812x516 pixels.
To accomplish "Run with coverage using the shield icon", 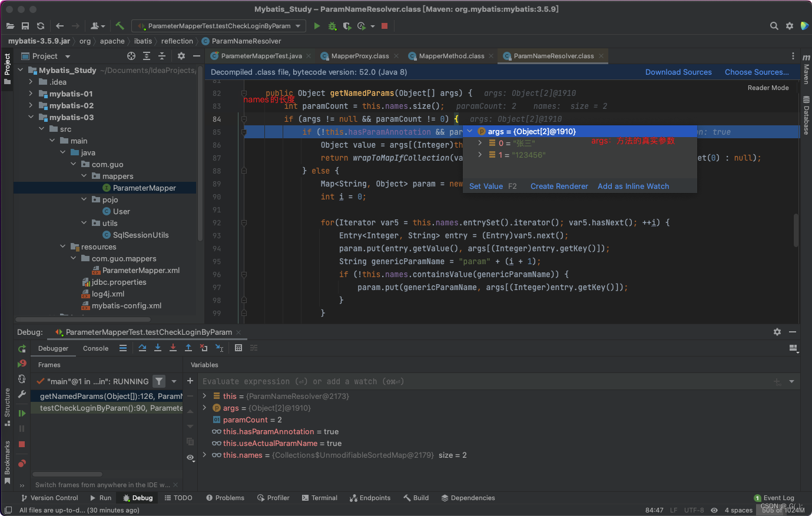I will click(347, 26).
